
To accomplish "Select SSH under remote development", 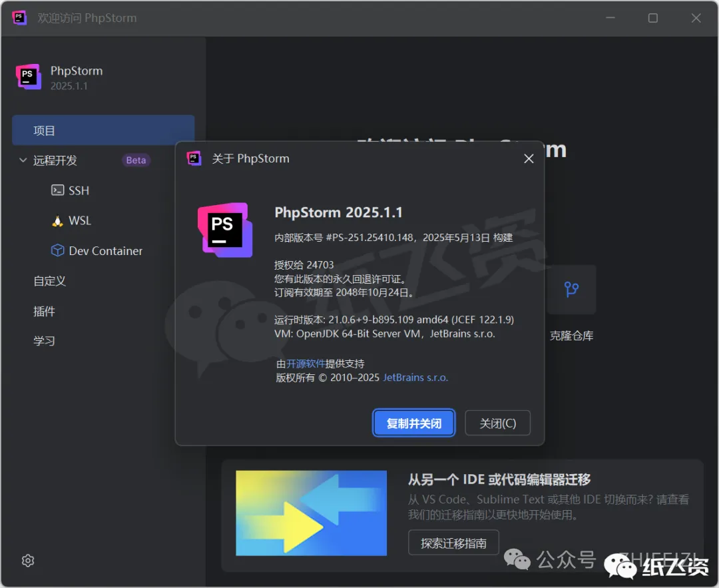I will [79, 190].
